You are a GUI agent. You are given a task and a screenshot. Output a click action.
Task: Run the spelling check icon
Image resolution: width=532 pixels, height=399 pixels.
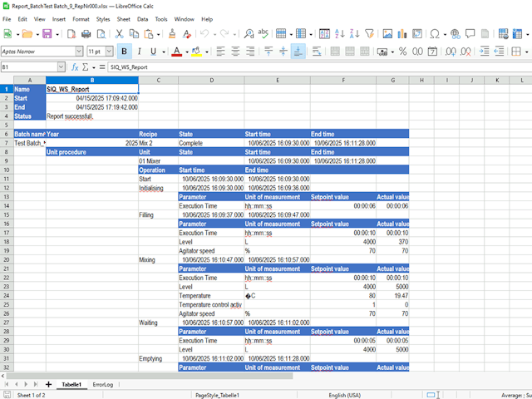click(x=263, y=33)
